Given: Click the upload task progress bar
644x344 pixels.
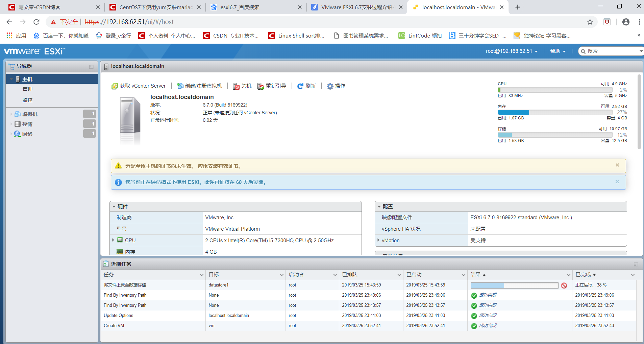Looking at the screenshot, I should pyautogui.click(x=514, y=285).
